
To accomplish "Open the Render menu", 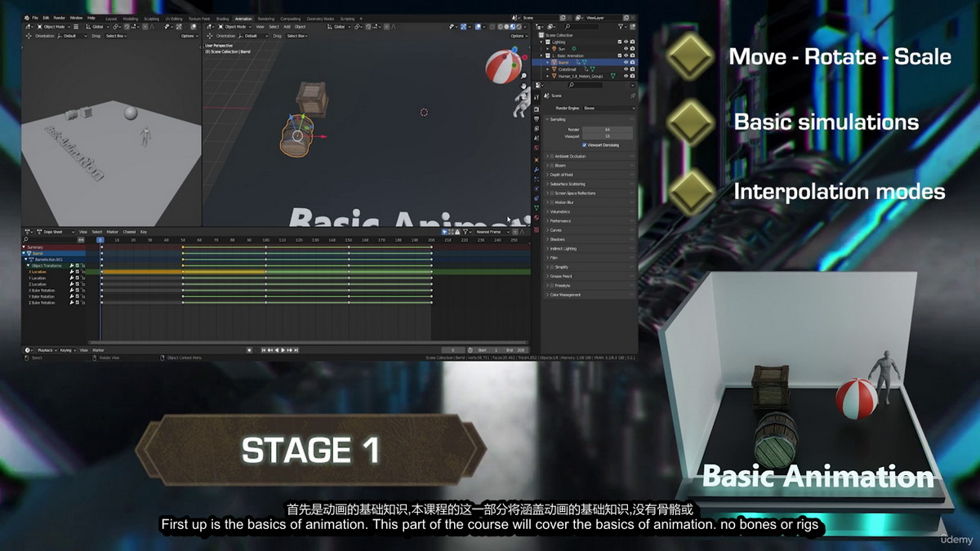I will 59,17.
